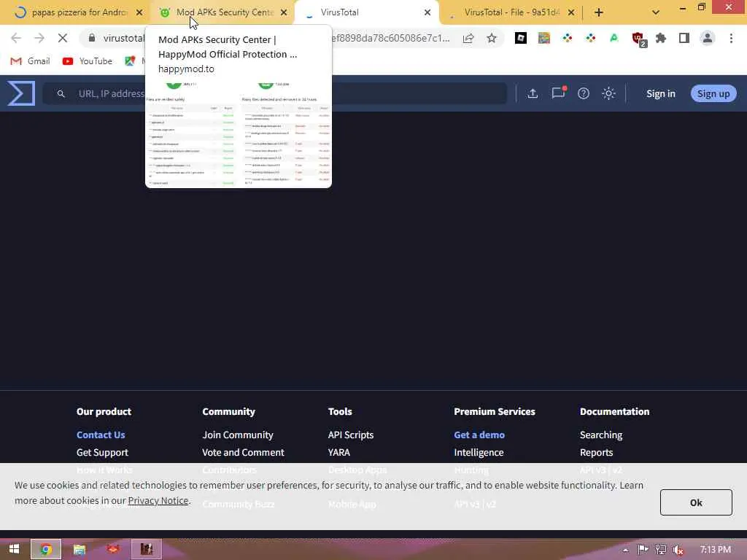The image size is (747, 560).
Task: Open the Gmail bookmark
Action: (31, 61)
